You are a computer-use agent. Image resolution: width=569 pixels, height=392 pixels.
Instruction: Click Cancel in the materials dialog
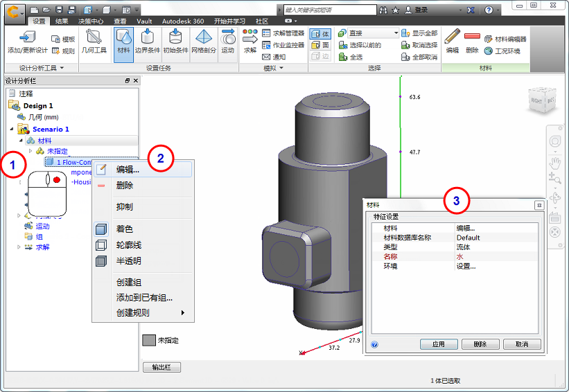[x=522, y=344]
